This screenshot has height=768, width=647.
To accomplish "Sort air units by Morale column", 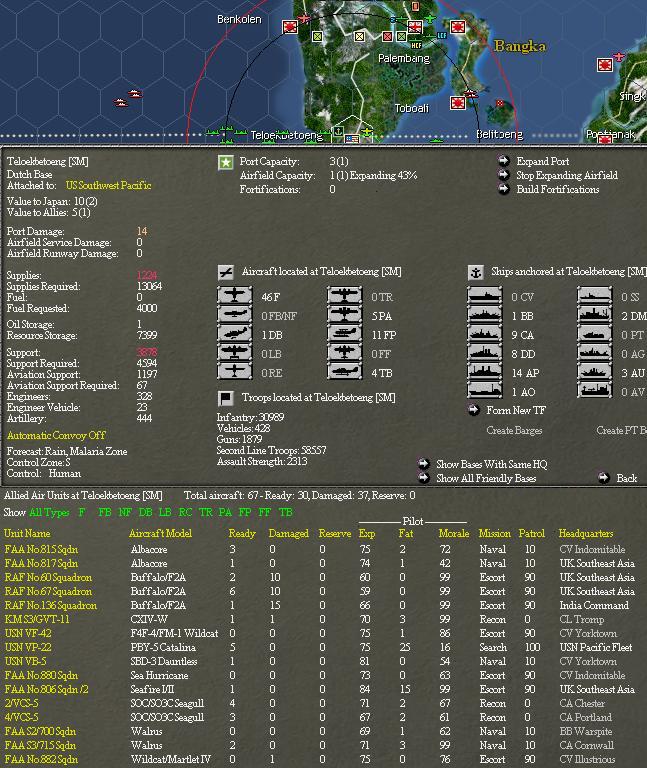I will pos(454,533).
